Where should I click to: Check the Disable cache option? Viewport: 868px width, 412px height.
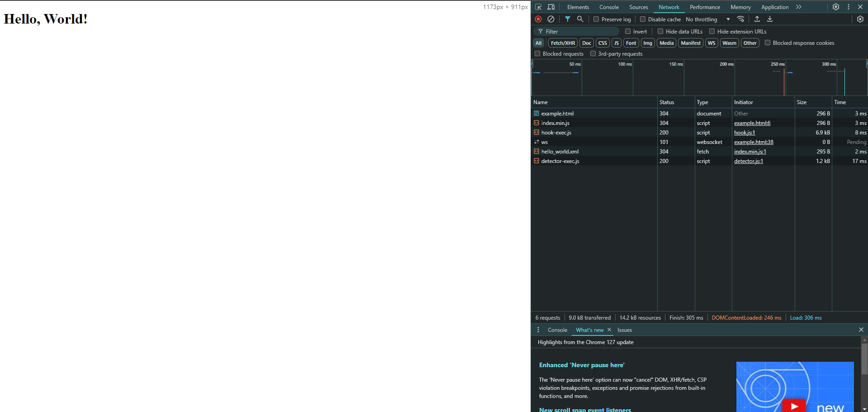643,19
